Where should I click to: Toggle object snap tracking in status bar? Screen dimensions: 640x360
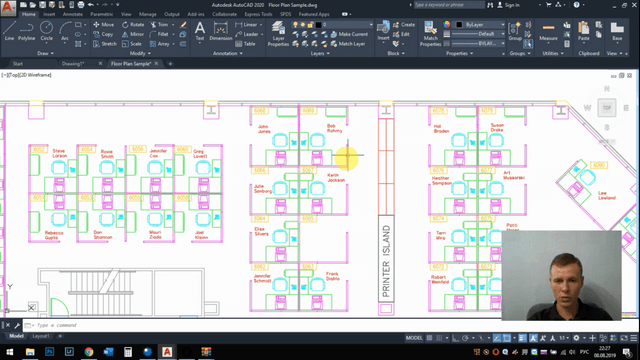[x=497, y=338]
